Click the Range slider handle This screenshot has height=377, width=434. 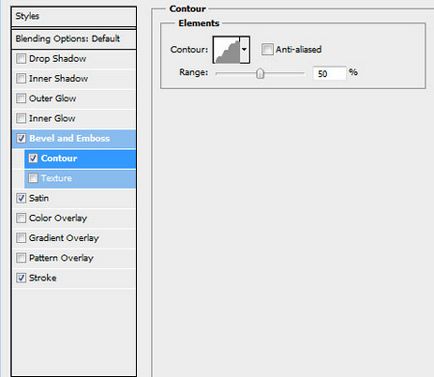260,74
